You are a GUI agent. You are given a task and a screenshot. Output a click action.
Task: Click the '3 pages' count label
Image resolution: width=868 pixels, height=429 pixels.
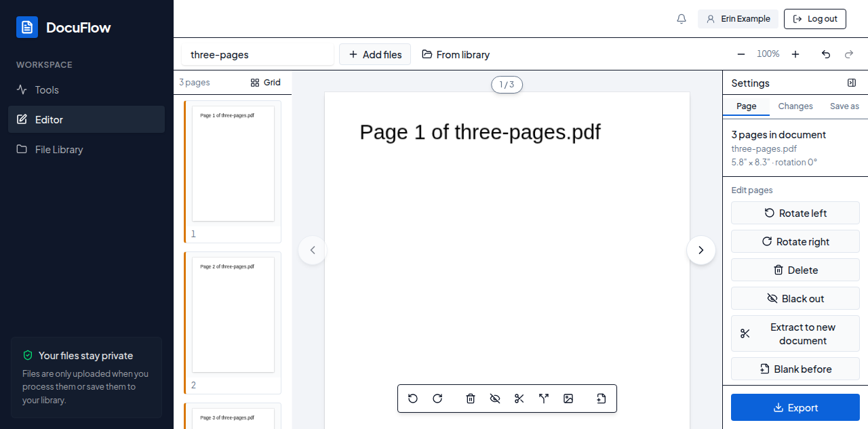pos(195,83)
